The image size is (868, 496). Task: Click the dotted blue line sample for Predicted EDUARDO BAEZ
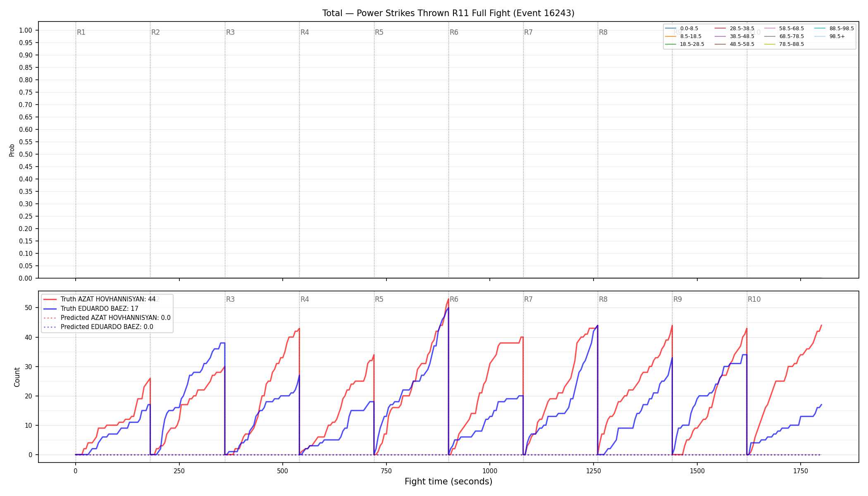tap(50, 327)
